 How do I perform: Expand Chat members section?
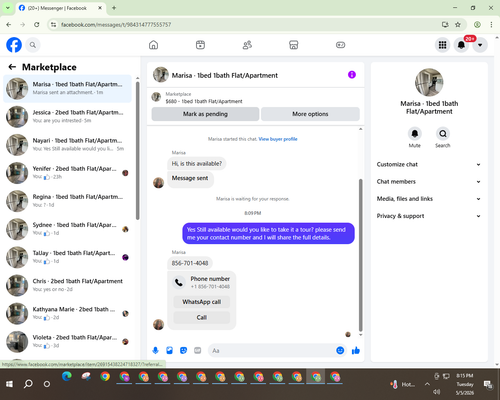tap(429, 182)
